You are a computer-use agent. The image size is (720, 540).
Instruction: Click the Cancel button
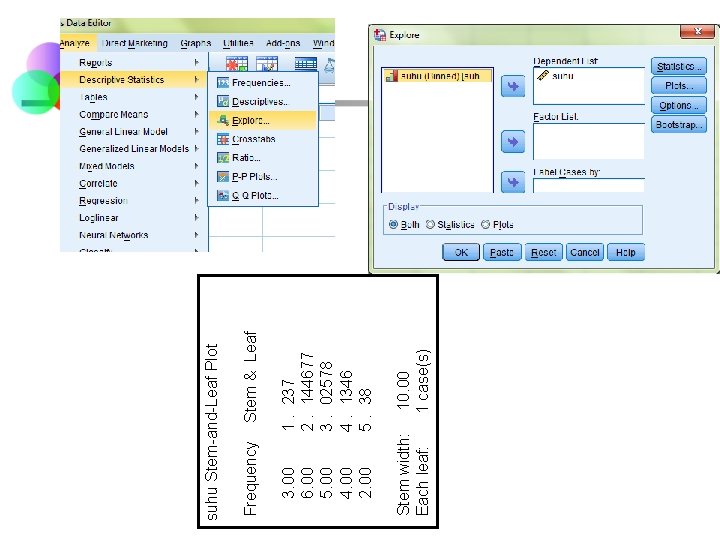(585, 252)
